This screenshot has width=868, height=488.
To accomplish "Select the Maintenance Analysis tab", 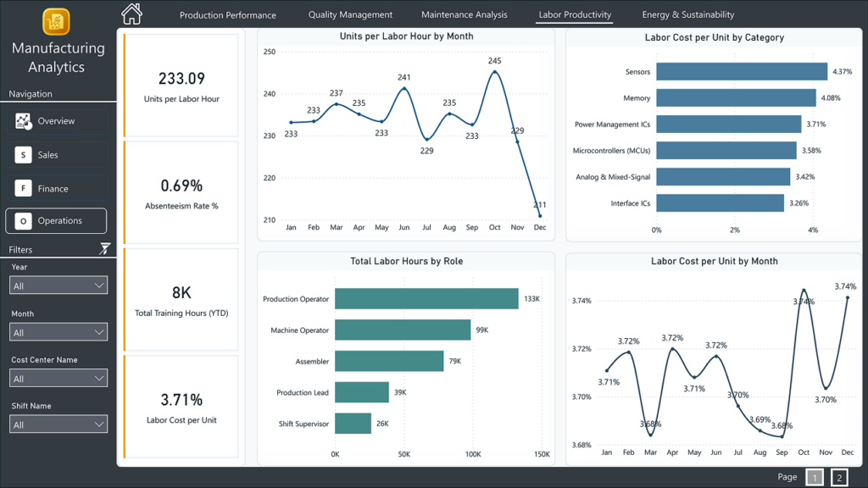I will (464, 15).
